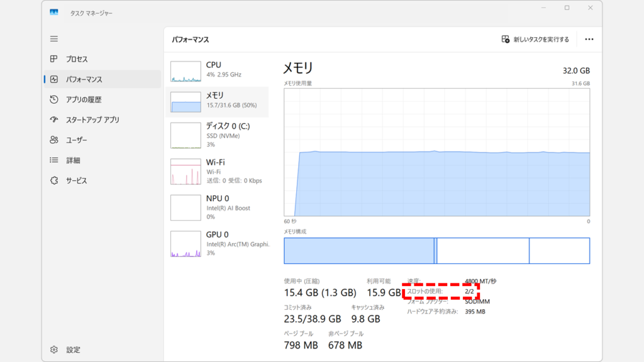
Task: Select the CPU performance graph
Action: pos(186,72)
